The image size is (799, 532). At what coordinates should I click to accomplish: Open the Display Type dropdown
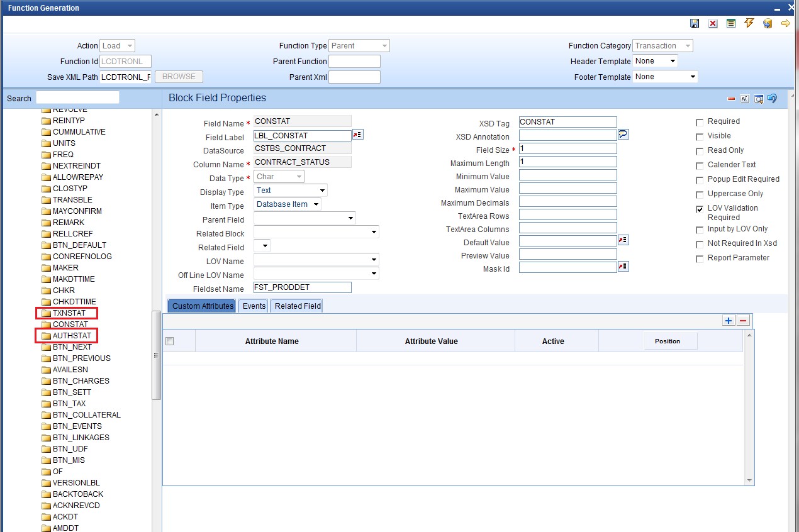(291, 190)
